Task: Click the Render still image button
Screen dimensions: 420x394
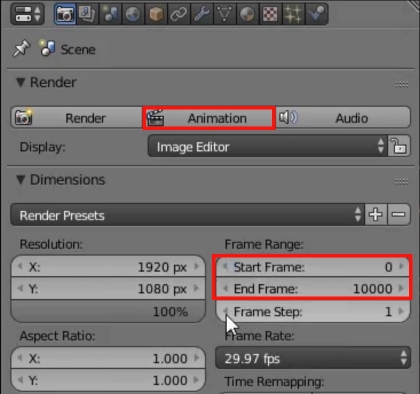Action: click(77, 118)
